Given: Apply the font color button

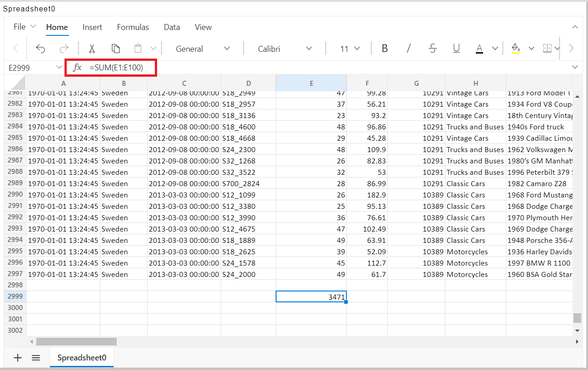Looking at the screenshot, I should coord(479,49).
